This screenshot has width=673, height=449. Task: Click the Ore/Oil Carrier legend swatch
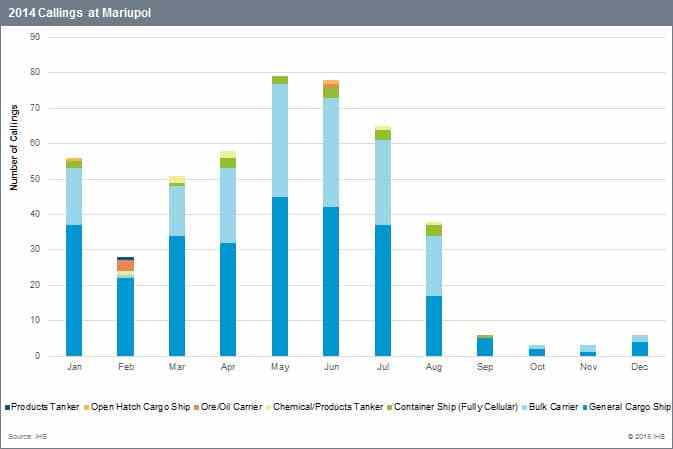coord(197,407)
